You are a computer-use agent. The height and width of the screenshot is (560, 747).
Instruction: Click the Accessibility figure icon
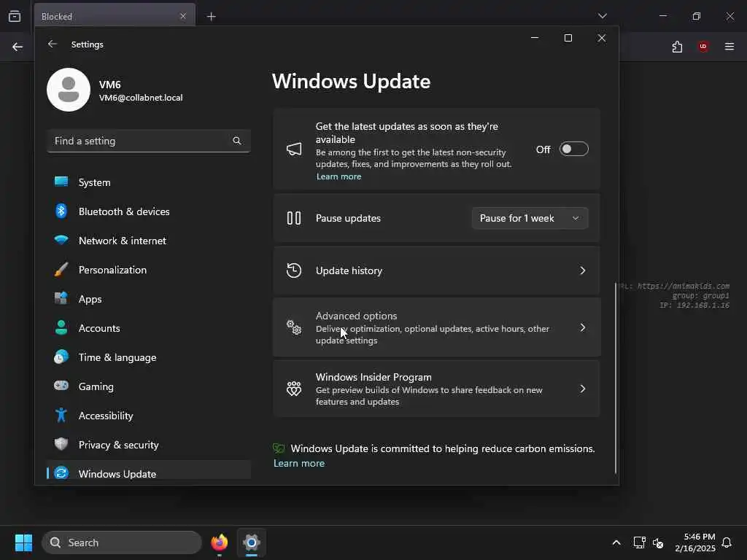pos(61,415)
